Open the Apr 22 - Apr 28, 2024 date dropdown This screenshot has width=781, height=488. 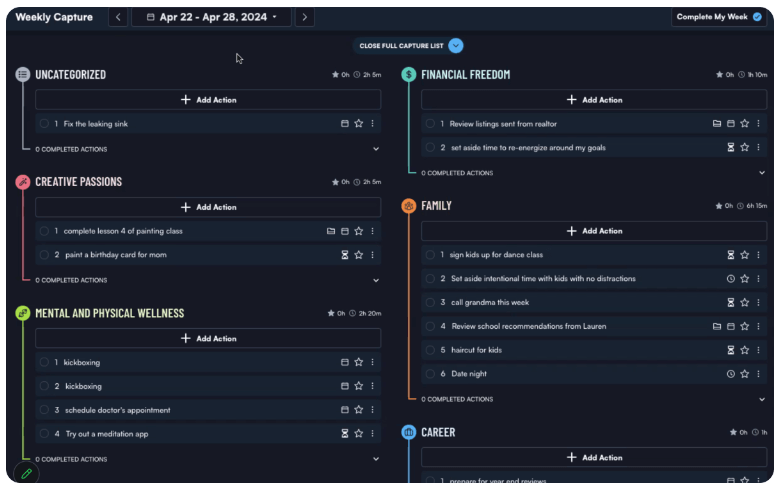click(x=211, y=17)
